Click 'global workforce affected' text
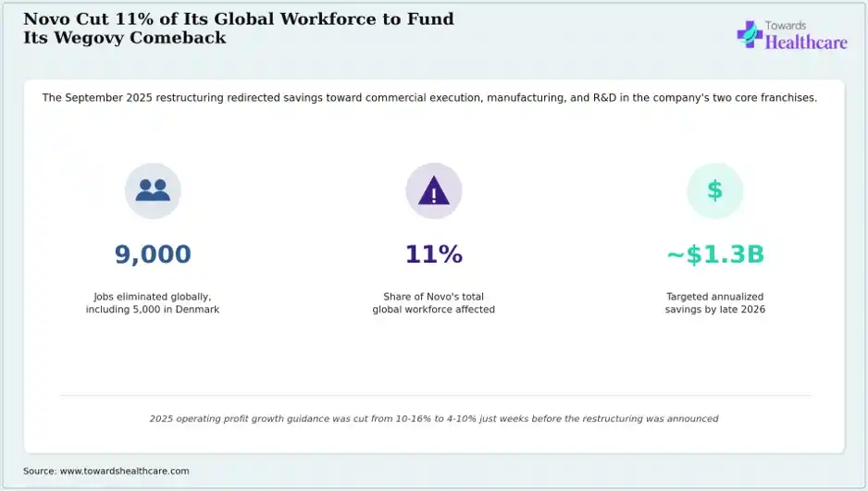Viewport: 868px width, 491px height. coord(433,310)
